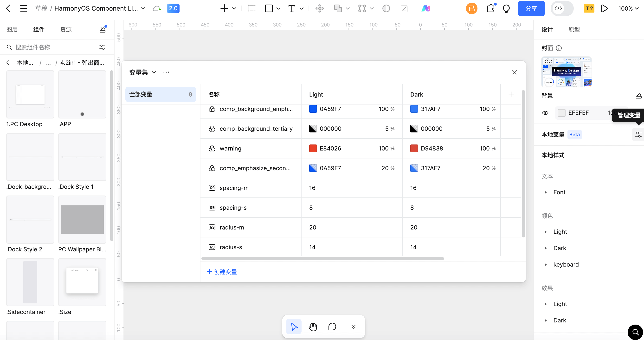Viewport: 644px width, 340px height.
Task: Open the 100% zoom level dropdown
Action: tap(628, 8)
